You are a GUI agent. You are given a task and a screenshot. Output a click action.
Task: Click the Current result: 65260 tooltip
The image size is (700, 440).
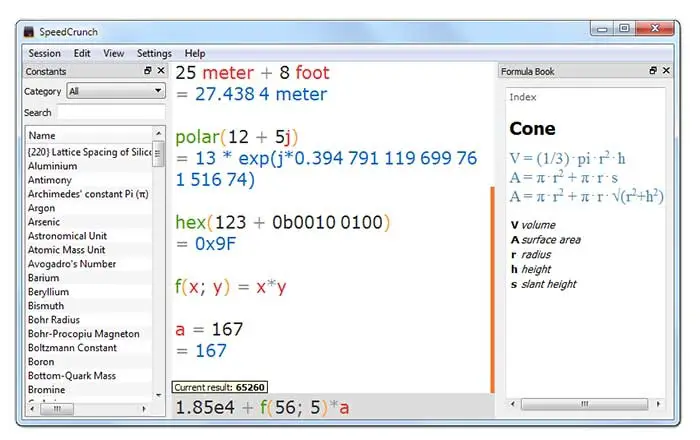220,387
